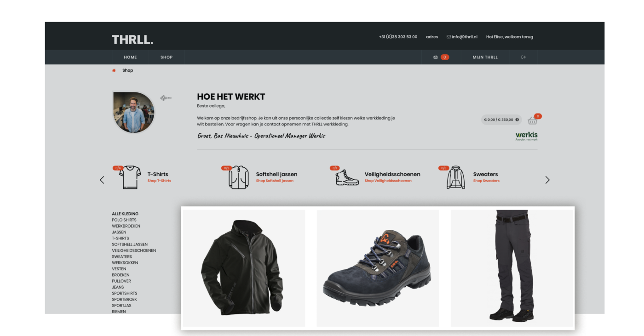Screen dimensions: 644x336
Task: Click the basket icon beside budget
Action: (x=533, y=120)
